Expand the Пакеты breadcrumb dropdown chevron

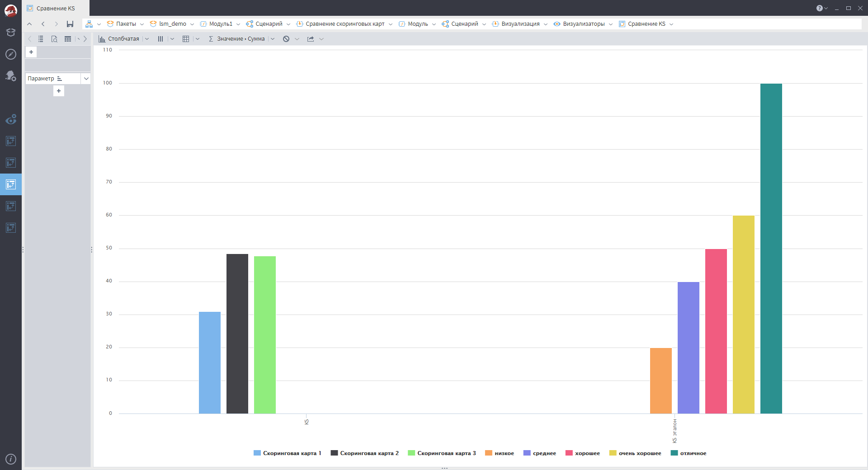tap(142, 24)
